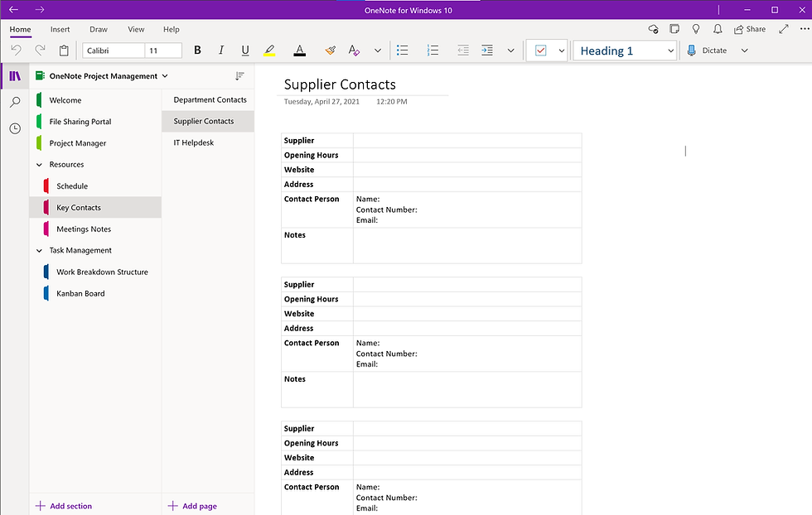Screen dimensions: 812x515
Task: Toggle italic formatting
Action: (x=221, y=51)
